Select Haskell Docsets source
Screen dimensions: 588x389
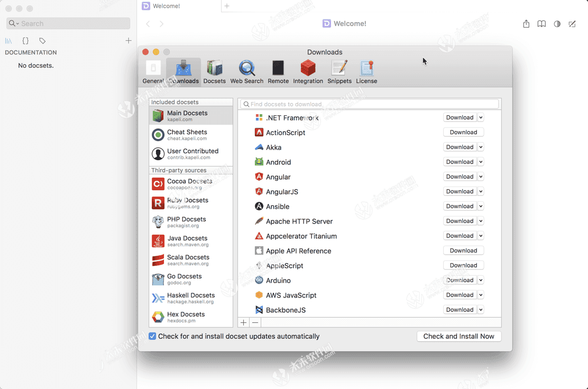click(x=191, y=298)
